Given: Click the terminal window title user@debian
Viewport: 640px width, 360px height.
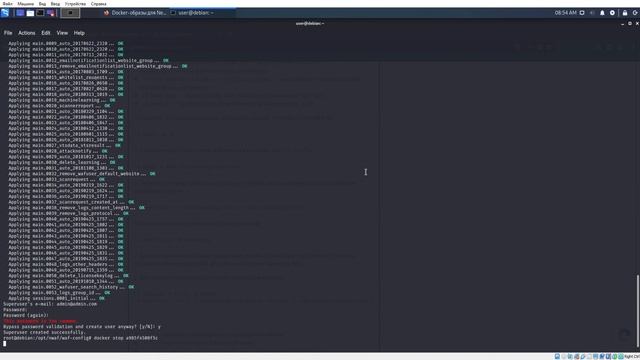Looking at the screenshot, I should coord(310,24).
